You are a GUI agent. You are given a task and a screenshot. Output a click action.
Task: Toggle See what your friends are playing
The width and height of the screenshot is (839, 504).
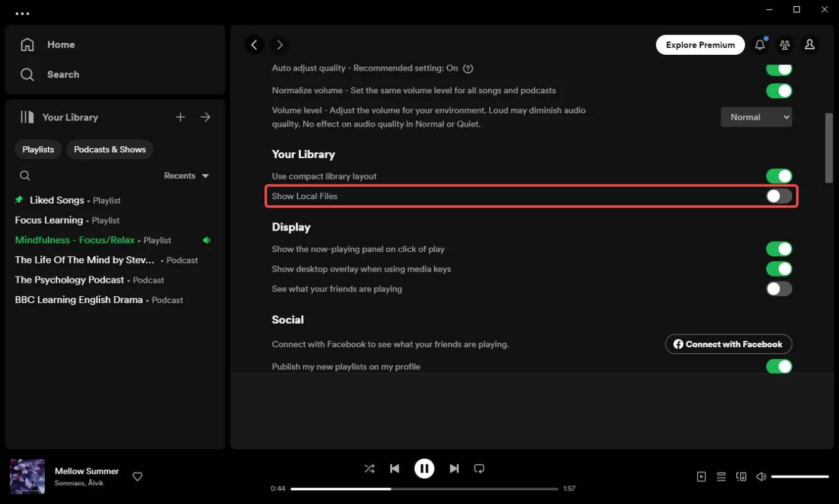pos(778,289)
